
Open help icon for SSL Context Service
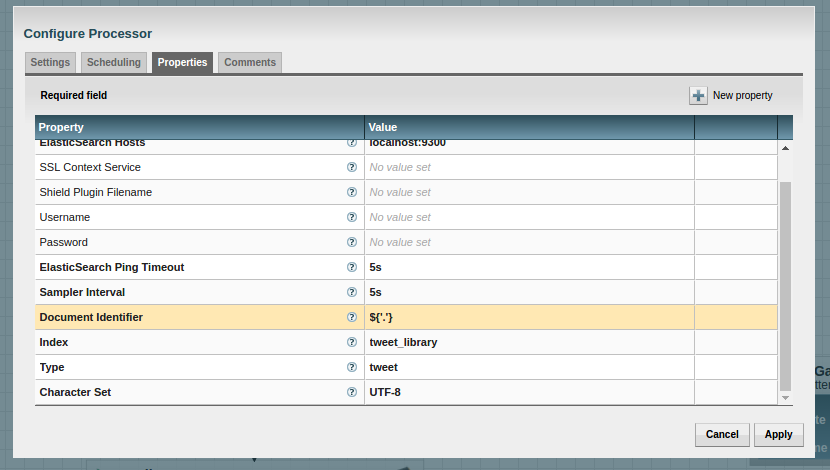click(x=351, y=167)
